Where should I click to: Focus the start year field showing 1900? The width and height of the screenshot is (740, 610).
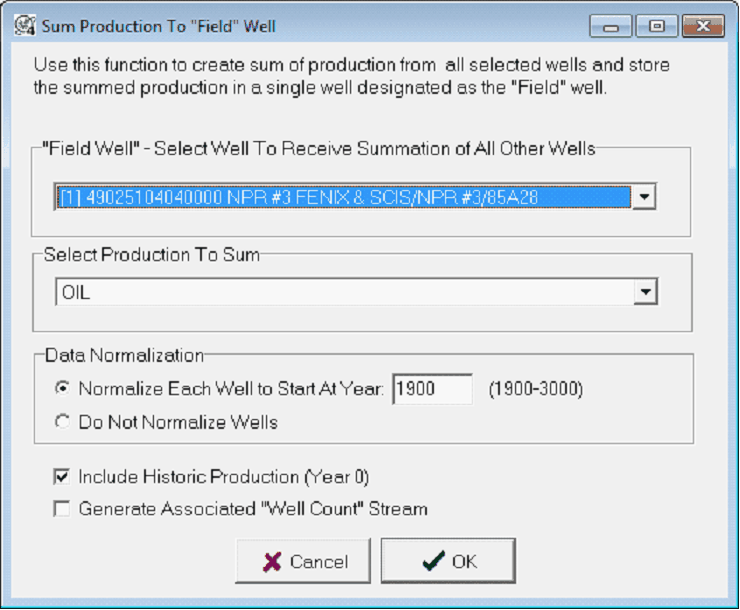click(x=431, y=389)
